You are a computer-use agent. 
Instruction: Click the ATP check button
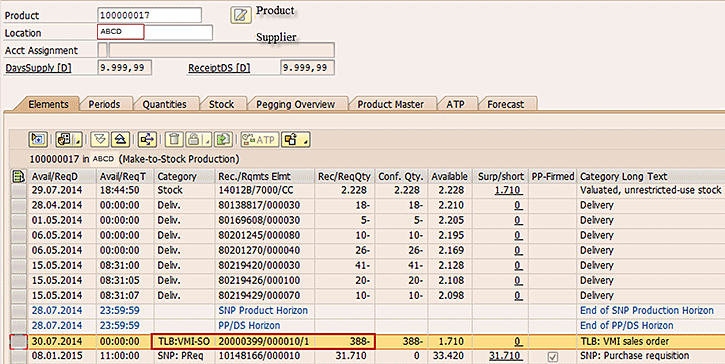pos(260,139)
